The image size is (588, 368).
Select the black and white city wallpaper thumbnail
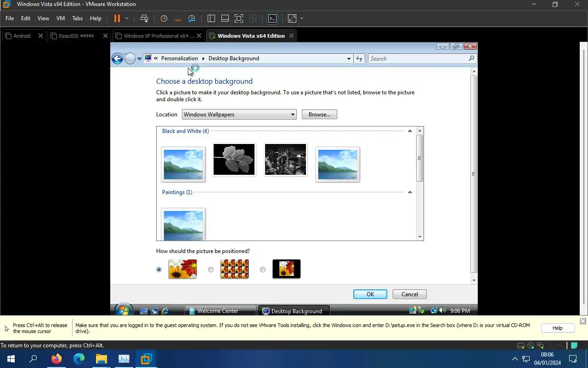click(286, 160)
